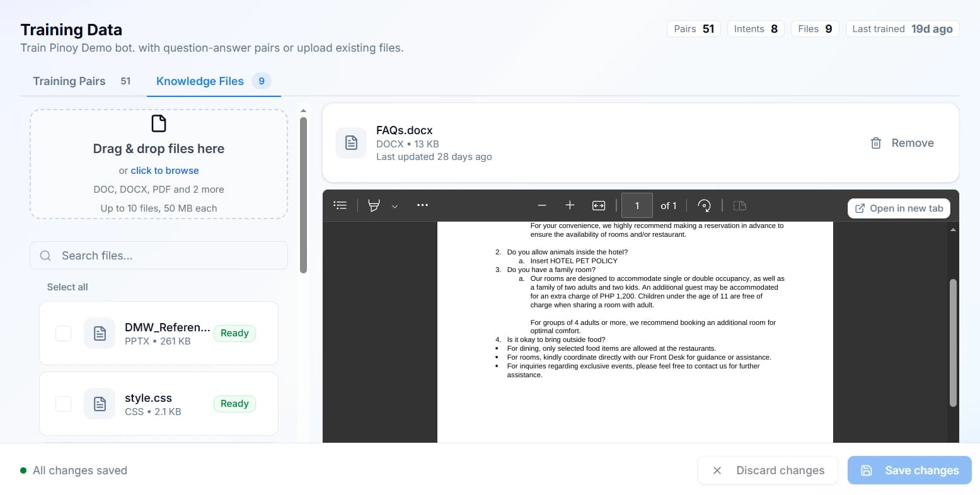Screen dimensions: 980x495
Task: Remove the FAQs.docx file
Action: pos(902,143)
